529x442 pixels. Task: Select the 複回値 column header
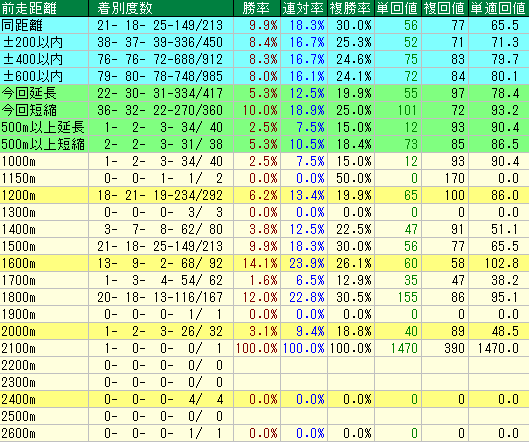(x=445, y=8)
